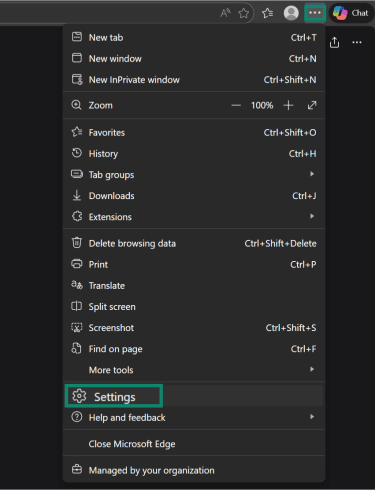The width and height of the screenshot is (375, 490).
Task: Click the Delete browsing data trash icon
Action: point(77,242)
